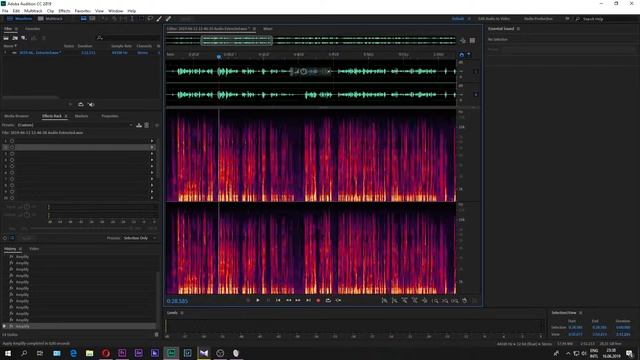Click the auto-play speaker icon in Files panel
Image resolution: width=640 pixels, height=360 pixels.
[91, 104]
